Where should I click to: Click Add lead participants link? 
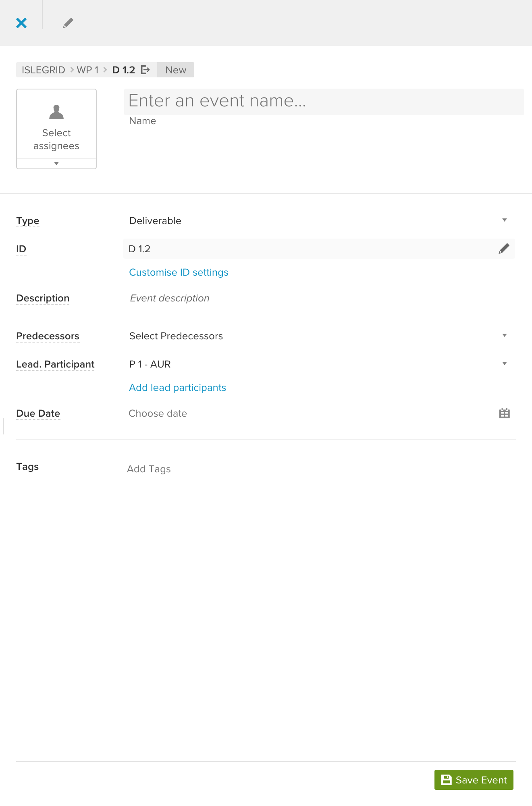pos(177,388)
